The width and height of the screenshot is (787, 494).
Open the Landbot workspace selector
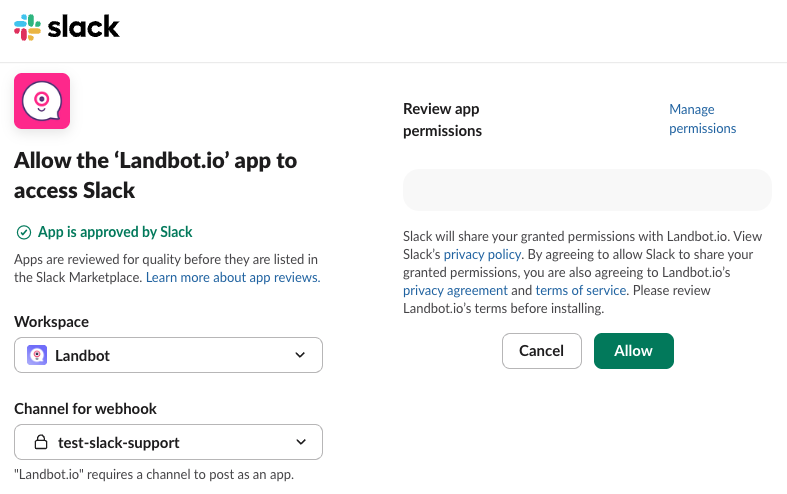168,355
